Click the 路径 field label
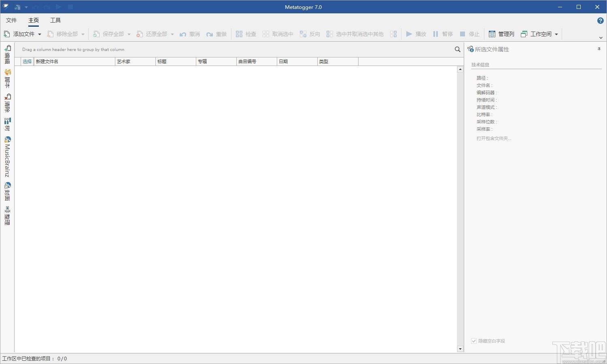The image size is (607, 364). point(482,78)
